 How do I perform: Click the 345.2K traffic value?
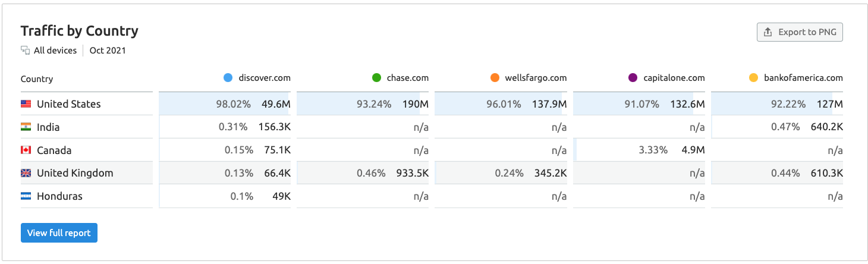tap(550, 174)
